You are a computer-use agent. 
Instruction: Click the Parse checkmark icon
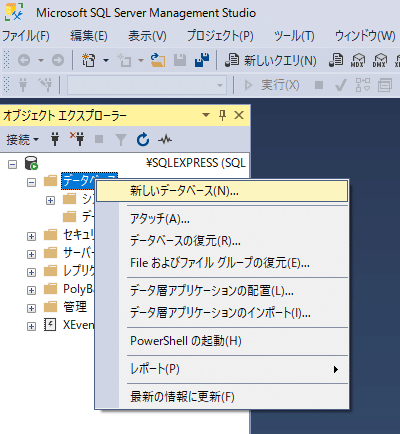[341, 85]
